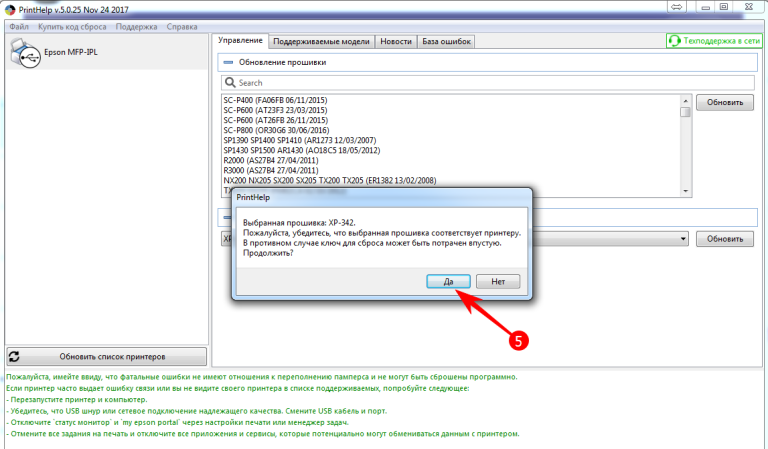Click the magnifier icon in Search box
The image size is (768, 449).
coord(230,83)
